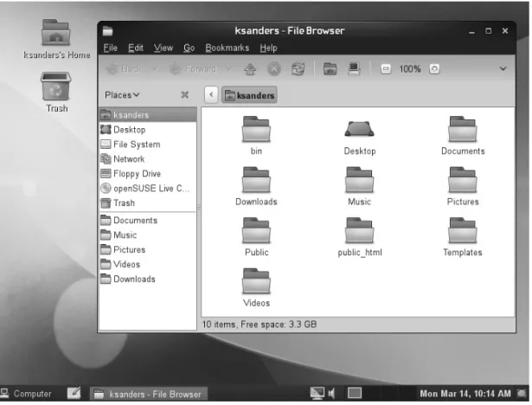Zoom out with the minus icon

tap(386, 69)
